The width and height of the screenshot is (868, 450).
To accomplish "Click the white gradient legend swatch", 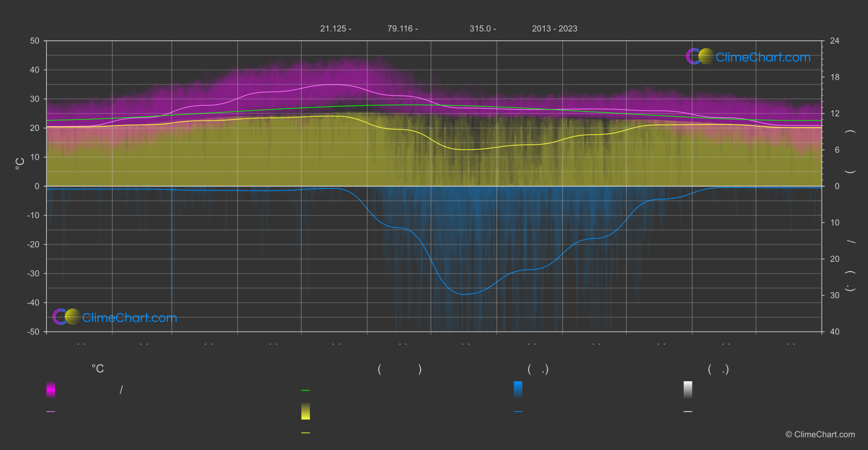I will (x=688, y=389).
